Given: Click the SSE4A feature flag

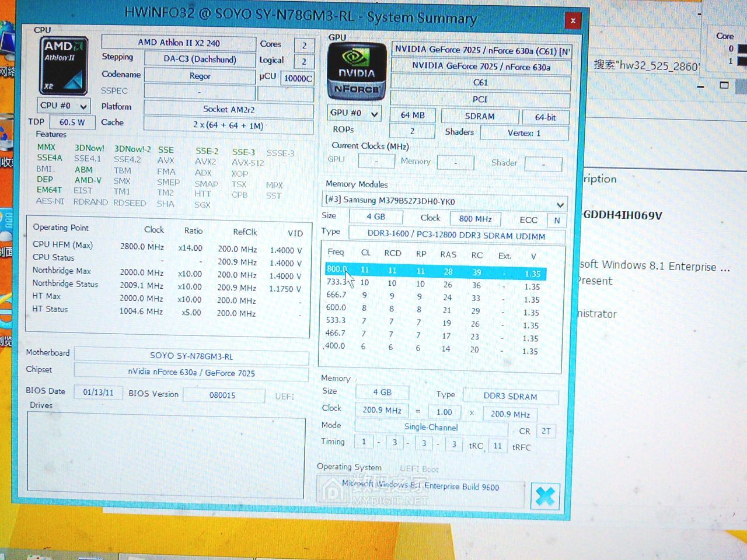Looking at the screenshot, I should point(49,158).
